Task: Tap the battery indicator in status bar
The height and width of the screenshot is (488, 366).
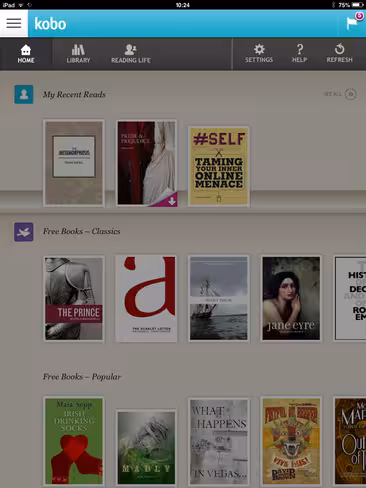Action: [358, 5]
